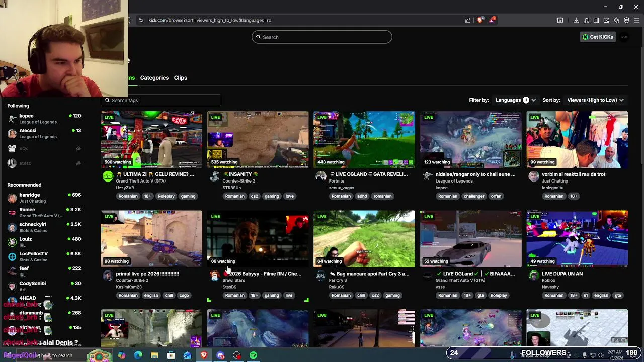Click UzzyZVR streamer avatar

click(x=108, y=176)
